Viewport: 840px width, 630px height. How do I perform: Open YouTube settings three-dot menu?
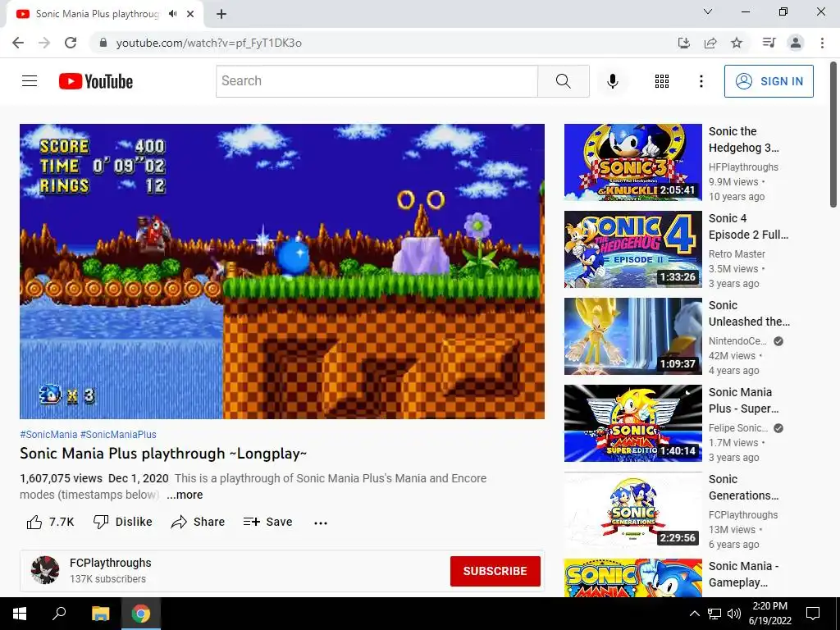tap(701, 81)
